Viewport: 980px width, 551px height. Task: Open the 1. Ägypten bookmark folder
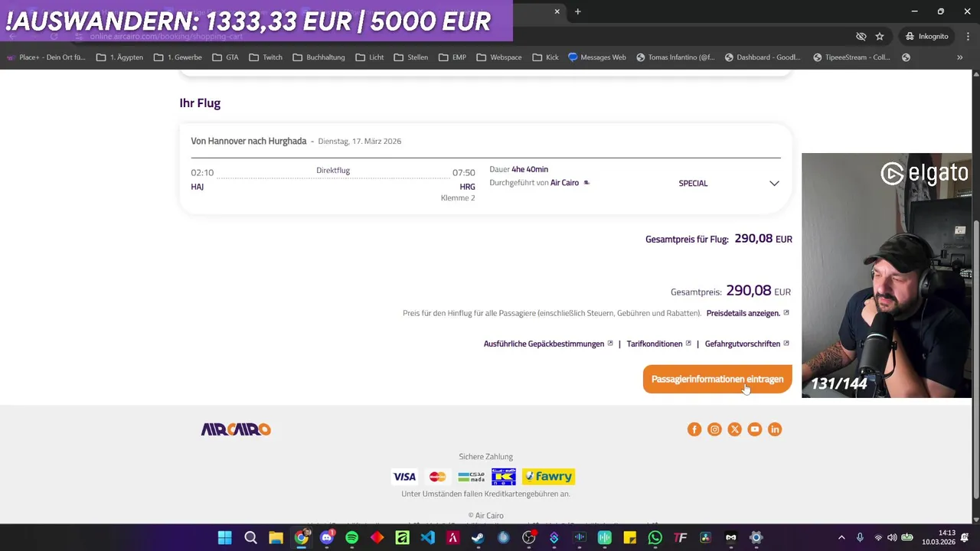click(119, 57)
